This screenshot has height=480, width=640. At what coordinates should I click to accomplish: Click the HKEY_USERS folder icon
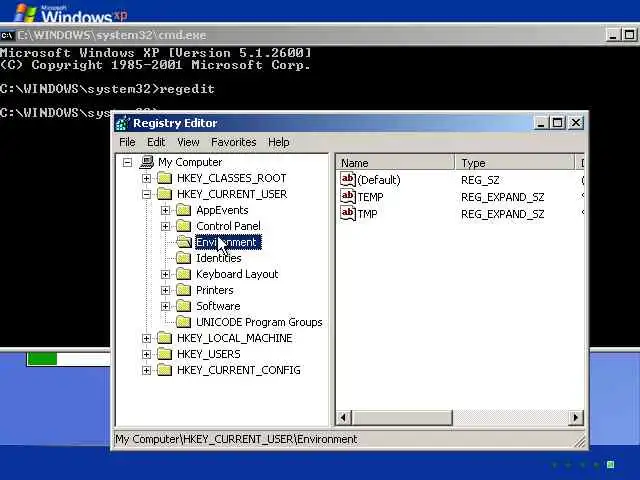pyautogui.click(x=164, y=354)
